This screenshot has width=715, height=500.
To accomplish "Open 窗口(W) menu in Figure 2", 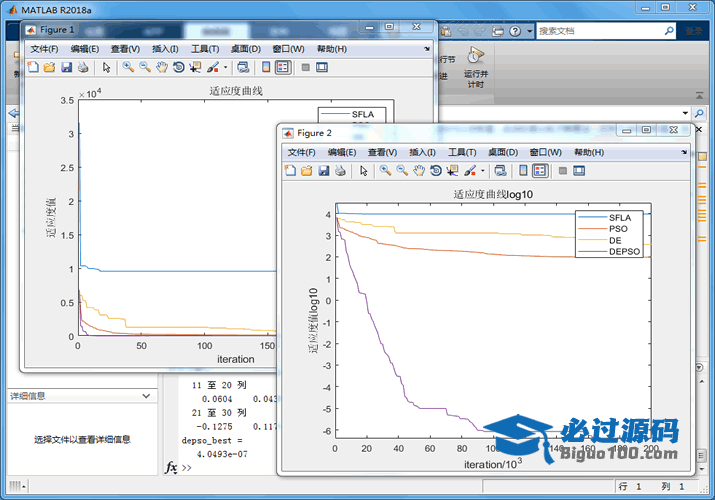I will pyautogui.click(x=545, y=152).
